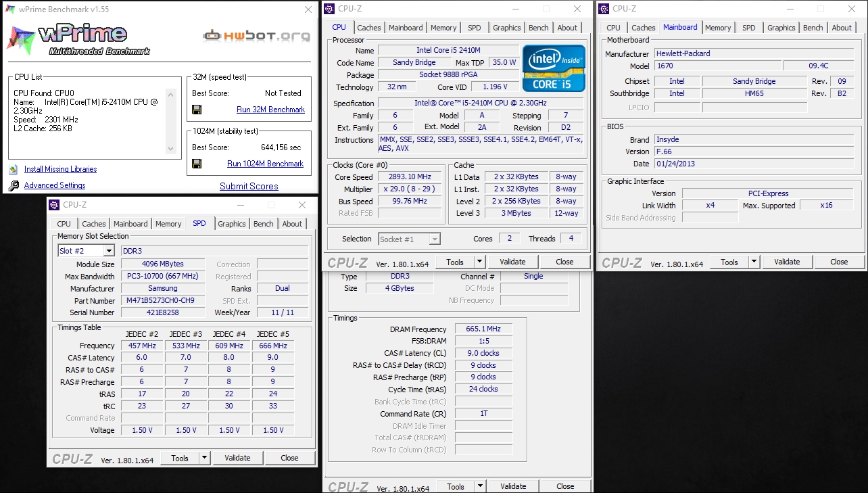
Task: Click the Southbridge model HM65
Action: 754,93
